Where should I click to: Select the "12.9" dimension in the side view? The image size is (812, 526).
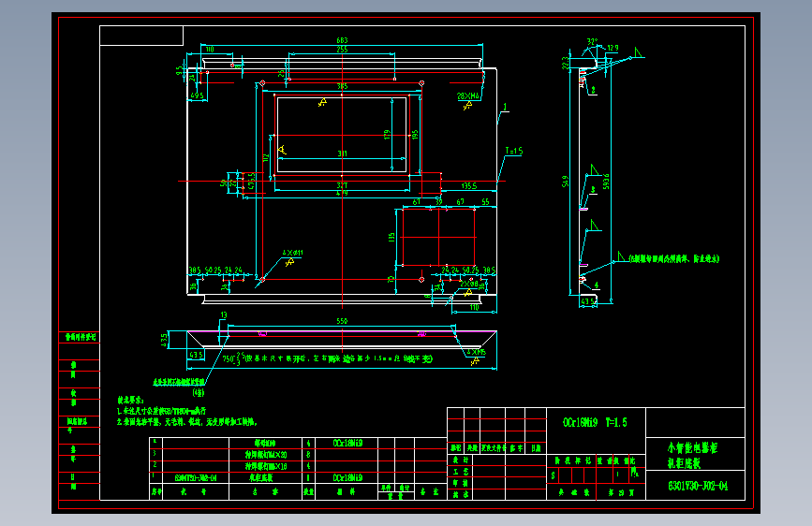tap(613, 48)
